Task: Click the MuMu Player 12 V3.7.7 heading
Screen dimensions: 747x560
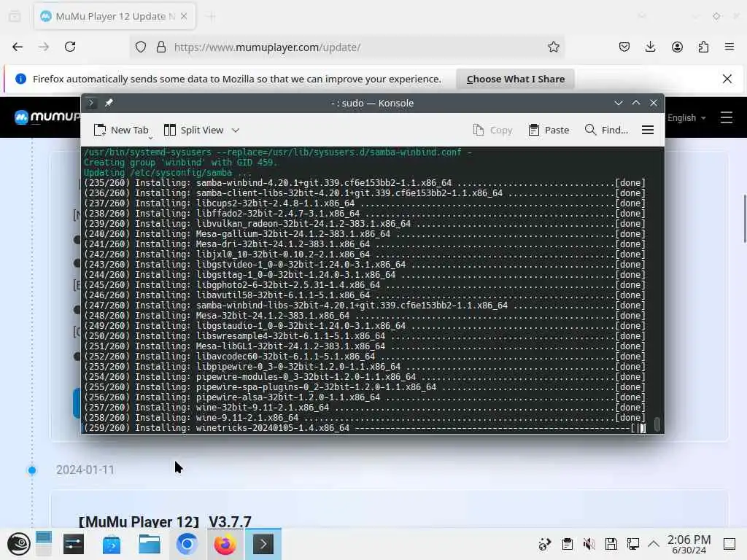Action: (x=165, y=522)
